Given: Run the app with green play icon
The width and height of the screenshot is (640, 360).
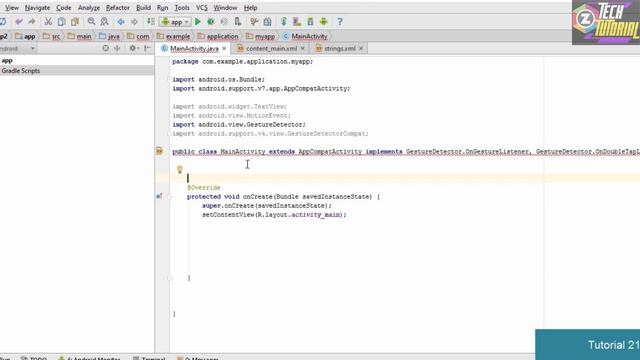Looking at the screenshot, I should click(198, 22).
